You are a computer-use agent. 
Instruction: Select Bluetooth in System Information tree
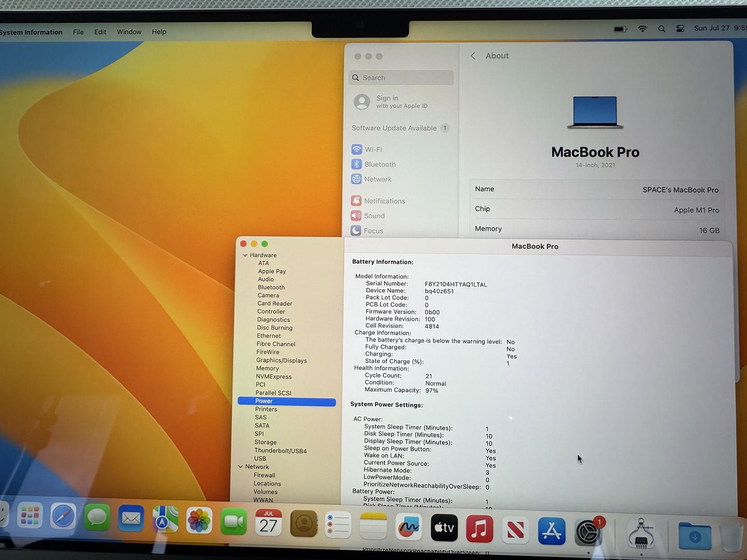271,287
